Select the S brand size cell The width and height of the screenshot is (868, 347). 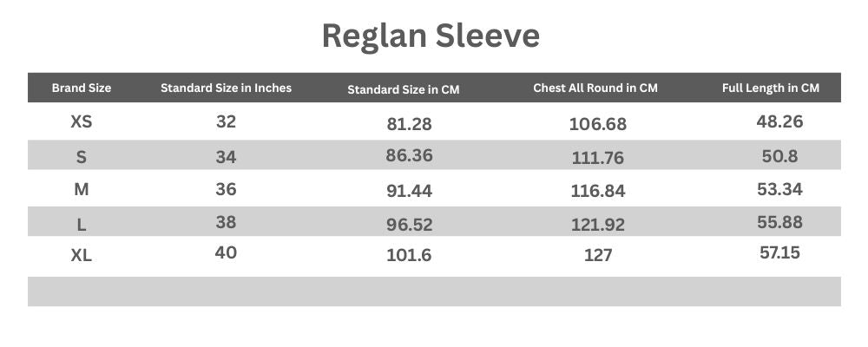[x=82, y=157]
